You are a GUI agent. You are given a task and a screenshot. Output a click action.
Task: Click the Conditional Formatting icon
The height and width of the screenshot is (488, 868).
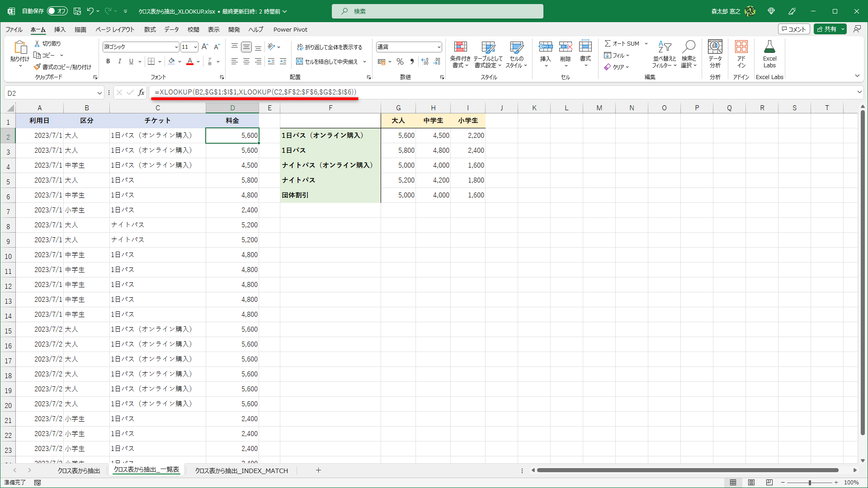[460, 47]
